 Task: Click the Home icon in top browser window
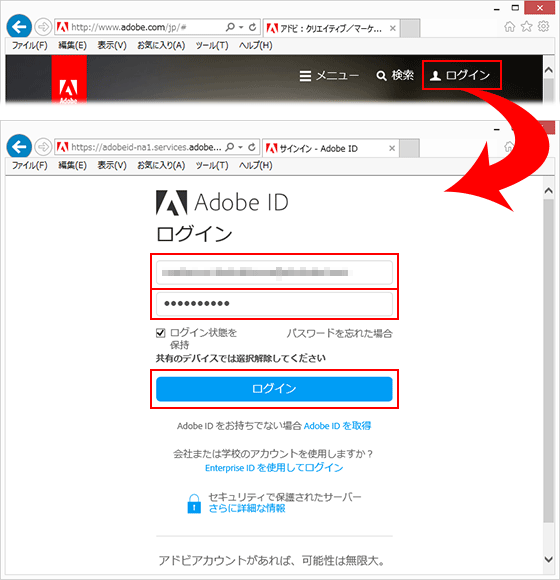click(x=510, y=27)
